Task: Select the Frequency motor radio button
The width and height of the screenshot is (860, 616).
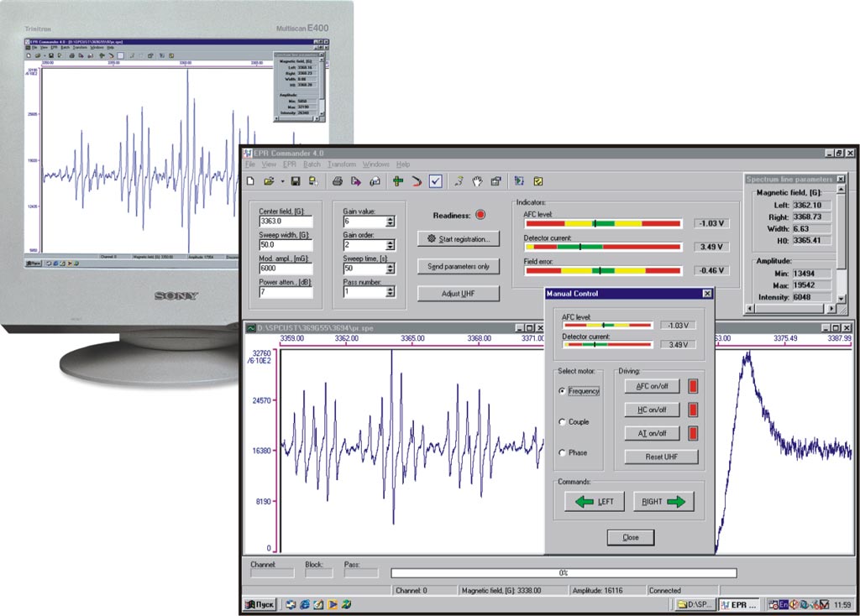Action: tap(562, 391)
